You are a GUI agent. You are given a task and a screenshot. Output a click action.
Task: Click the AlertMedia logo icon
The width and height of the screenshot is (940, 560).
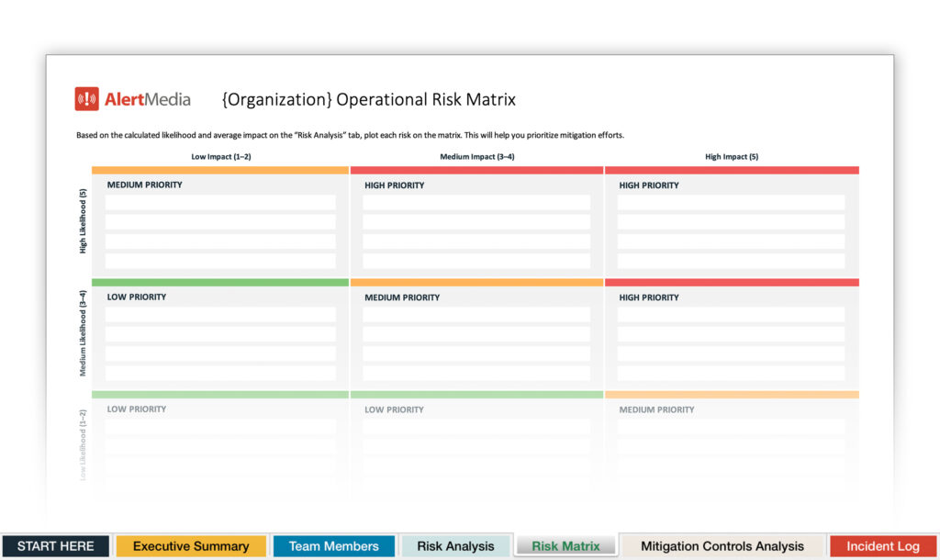point(85,98)
